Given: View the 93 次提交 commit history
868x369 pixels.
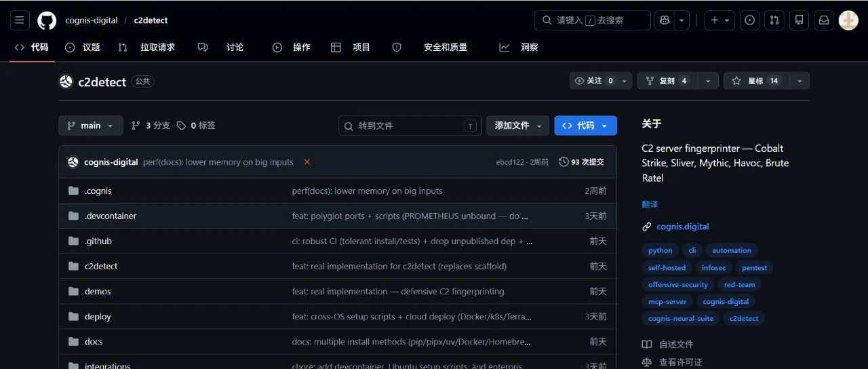Looking at the screenshot, I should (582, 162).
